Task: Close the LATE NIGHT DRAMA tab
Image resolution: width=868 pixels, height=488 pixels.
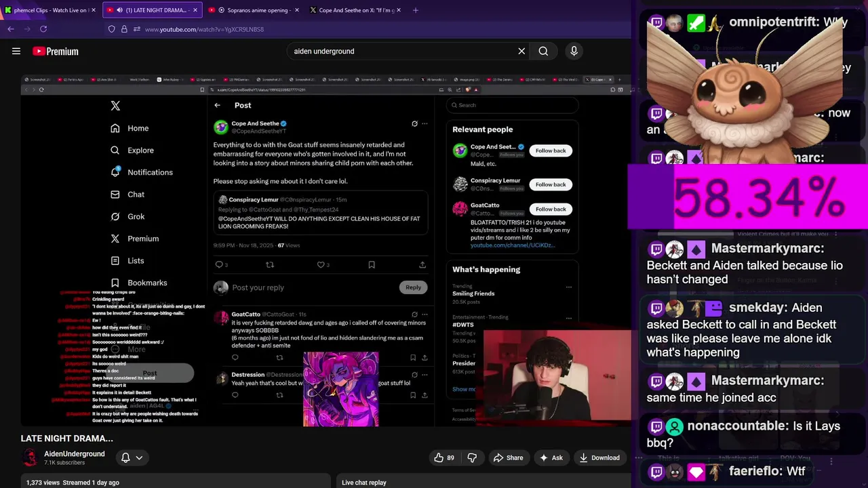Action: (x=195, y=10)
